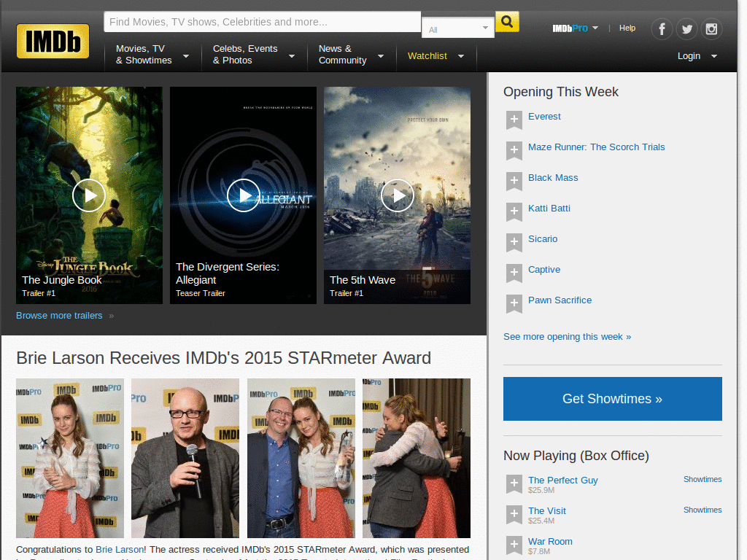
Task: Open the Black Mass link
Action: coord(553,178)
